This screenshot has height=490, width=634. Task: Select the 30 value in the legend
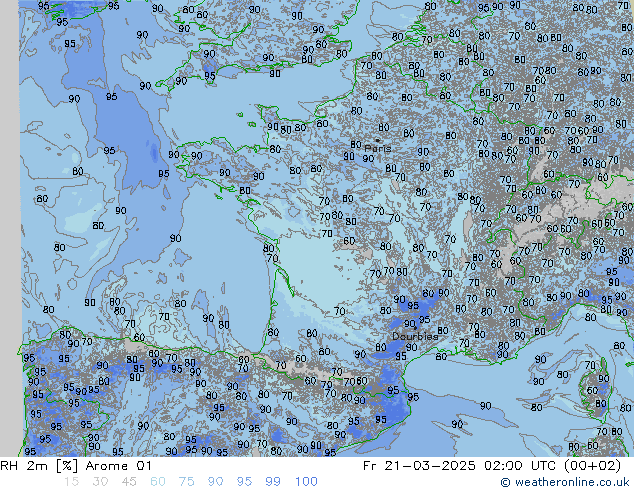point(100,482)
